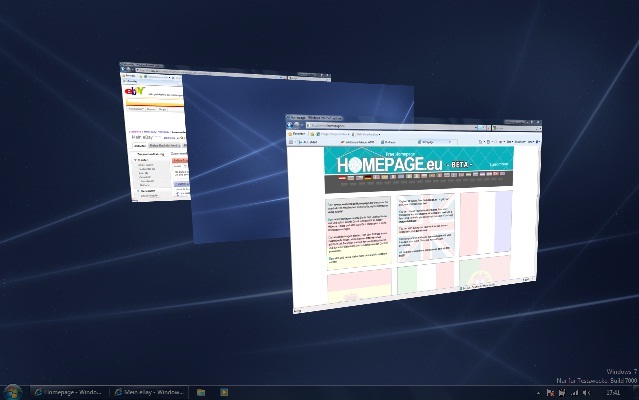Click the Home toolbar icon in Homepage window

[481, 142]
